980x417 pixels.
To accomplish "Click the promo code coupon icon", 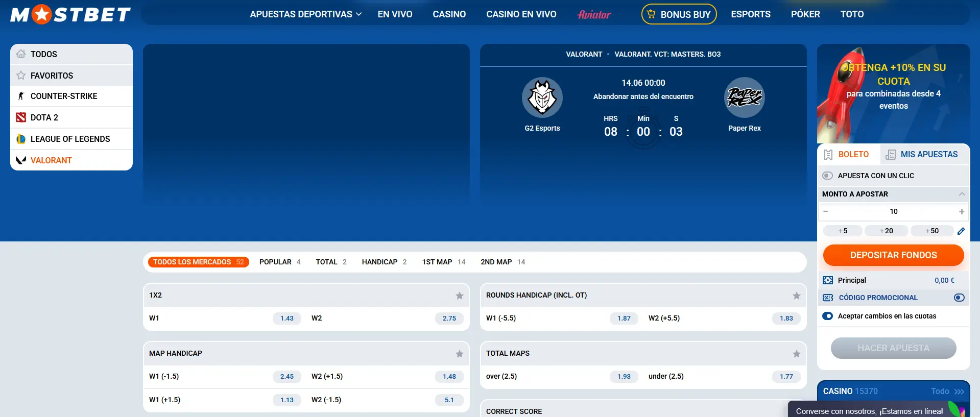I will coord(828,298).
